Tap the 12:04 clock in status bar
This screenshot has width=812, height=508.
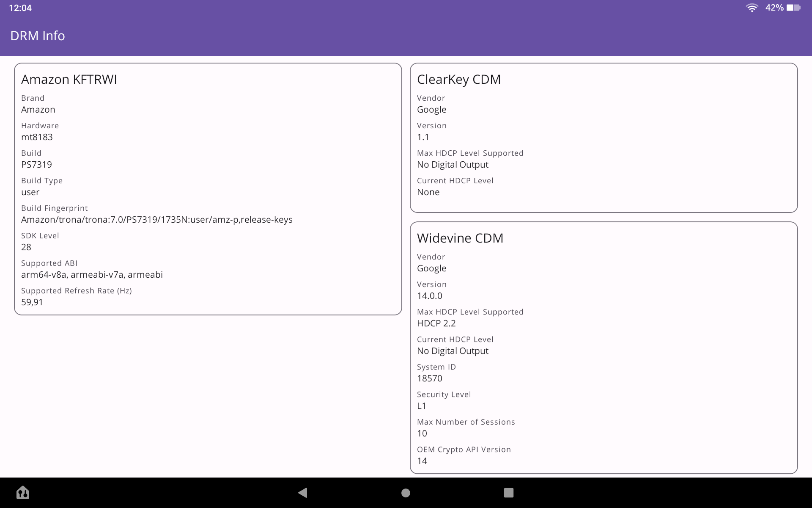(20, 8)
